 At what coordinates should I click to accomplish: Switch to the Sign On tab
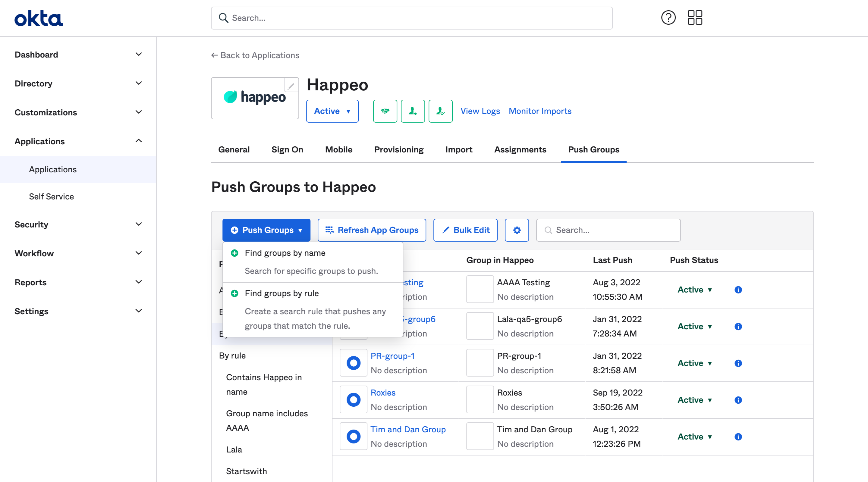pyautogui.click(x=287, y=149)
